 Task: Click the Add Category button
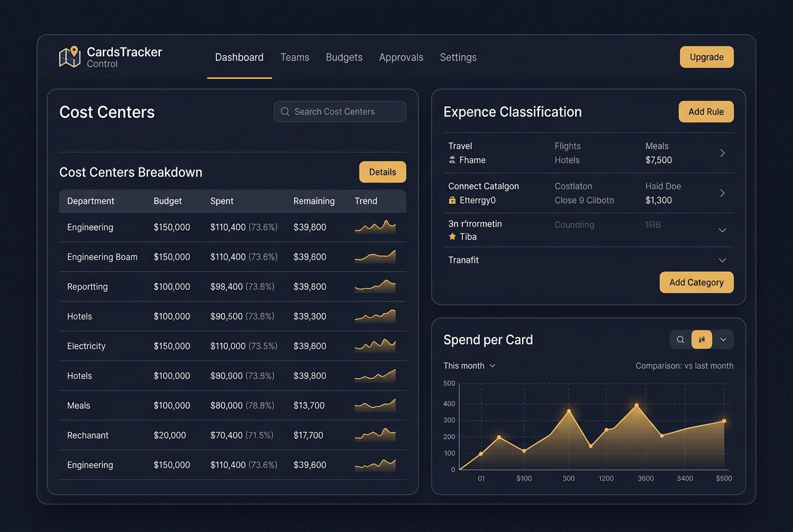[696, 282]
